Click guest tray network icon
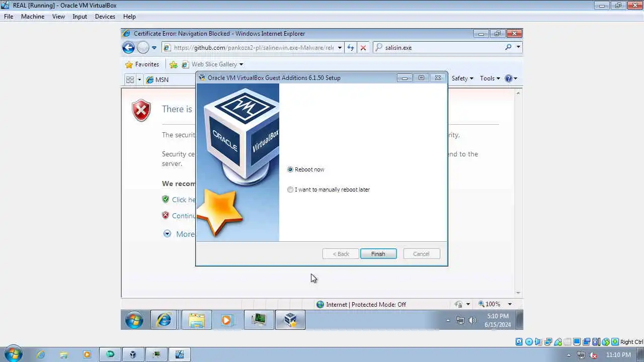This screenshot has height=362, width=644. 460,320
